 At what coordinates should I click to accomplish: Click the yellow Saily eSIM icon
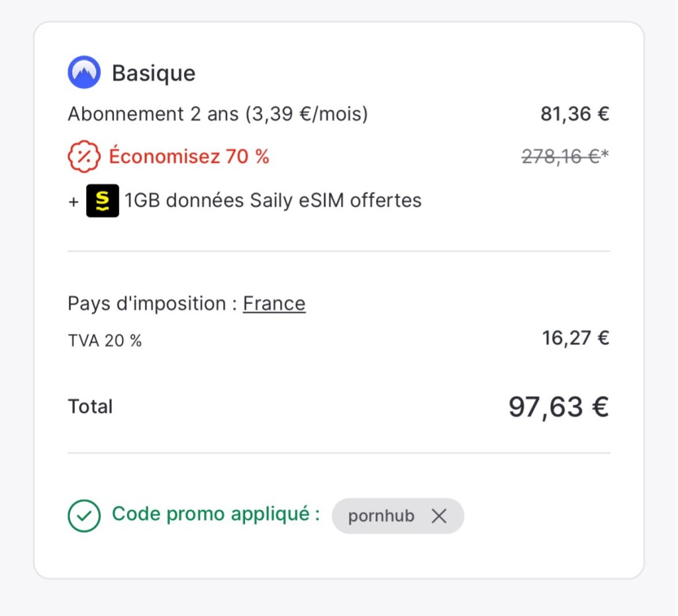[x=103, y=201]
